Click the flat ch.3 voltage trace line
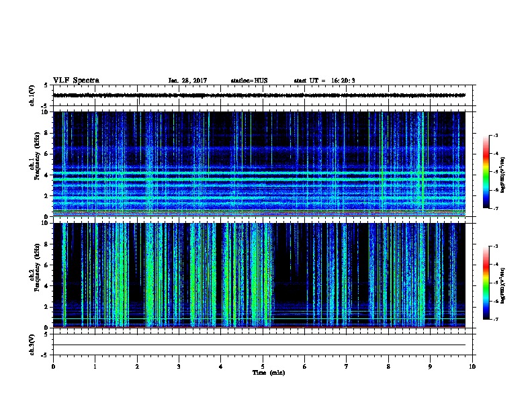This screenshot has width=532, height=411. pyautogui.click(x=259, y=345)
